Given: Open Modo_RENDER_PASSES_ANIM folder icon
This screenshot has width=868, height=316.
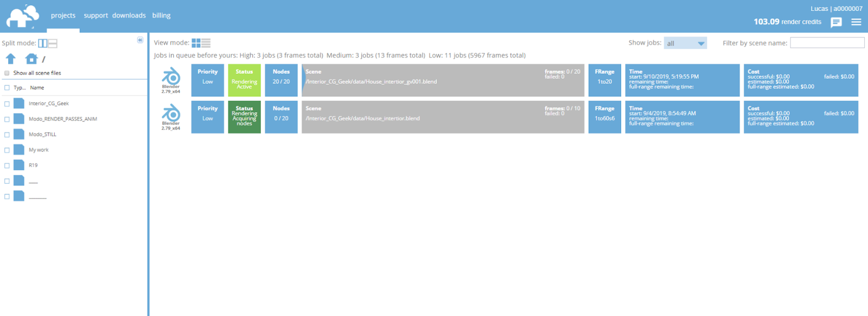Looking at the screenshot, I should pos(19,119).
